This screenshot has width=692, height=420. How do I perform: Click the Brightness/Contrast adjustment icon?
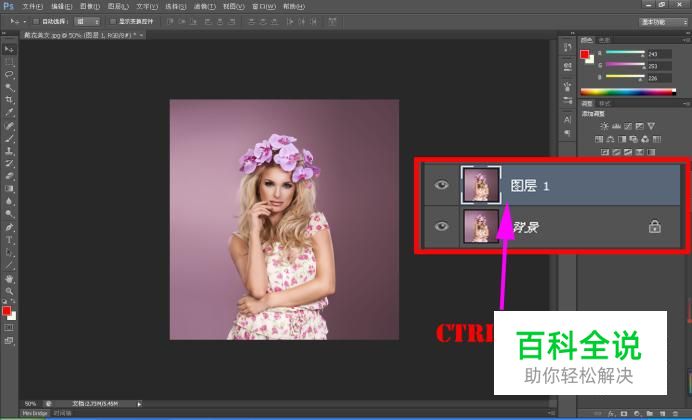604,125
